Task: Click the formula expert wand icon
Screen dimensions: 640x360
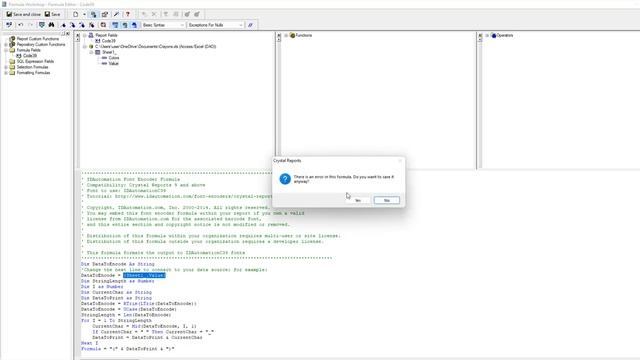Action: click(116, 14)
